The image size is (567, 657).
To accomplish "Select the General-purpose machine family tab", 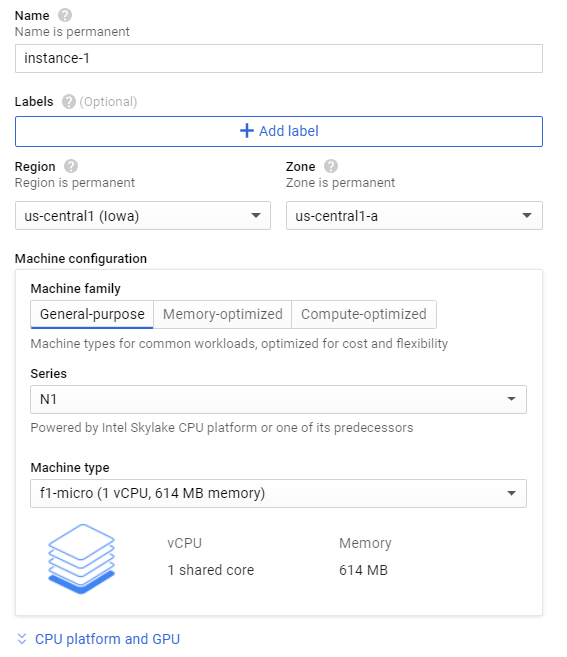I will (x=92, y=314).
